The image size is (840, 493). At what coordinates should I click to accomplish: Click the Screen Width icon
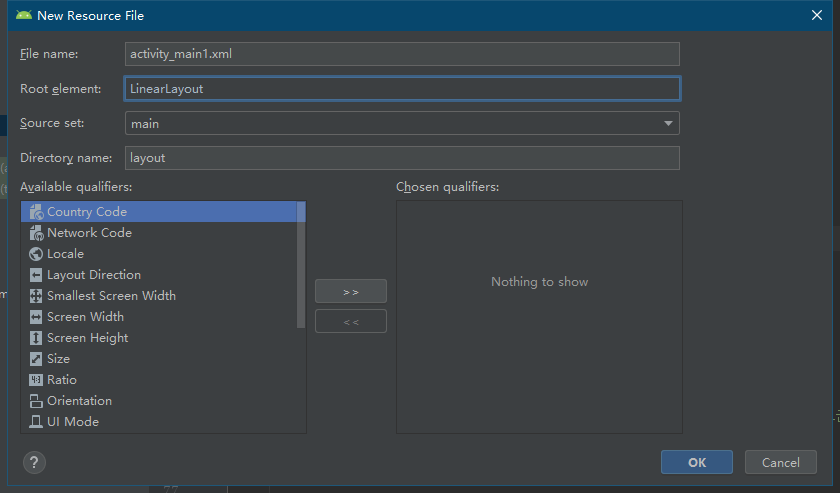[36, 317]
